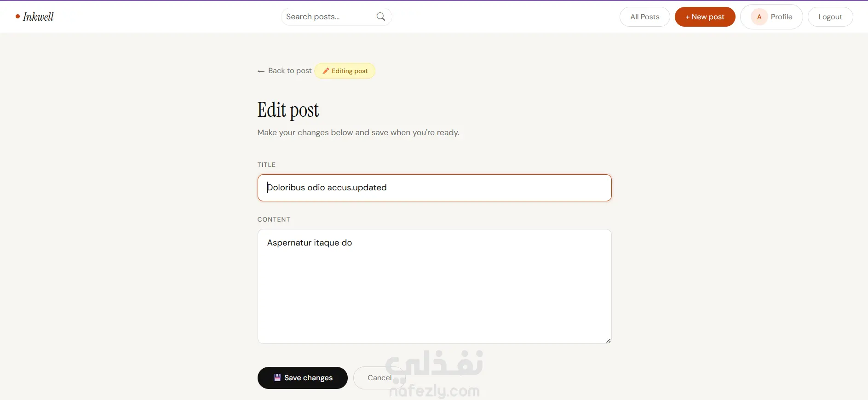
Task: Create a New post
Action: 705,17
